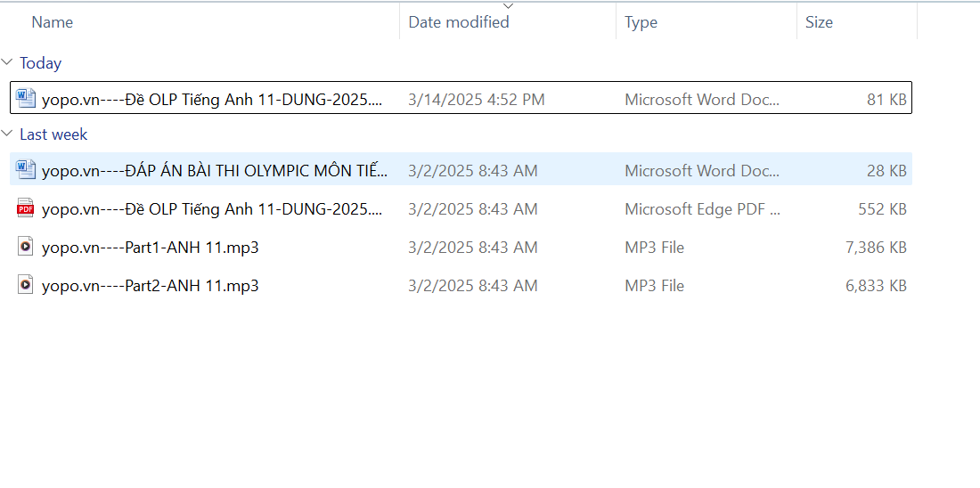The width and height of the screenshot is (980, 488).
Task: Click the sort arrow above Date modified
Action: (x=508, y=6)
